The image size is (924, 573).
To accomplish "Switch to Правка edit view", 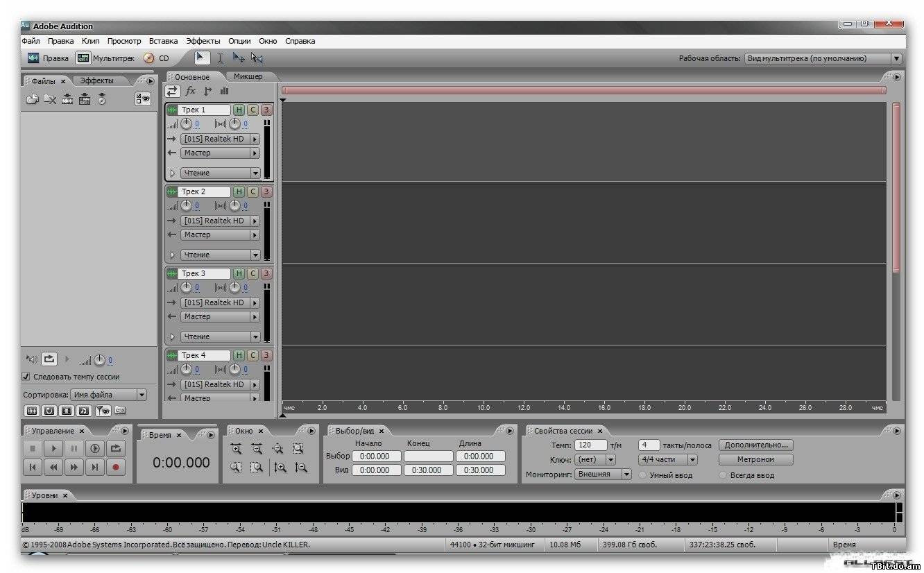I will click(x=48, y=58).
